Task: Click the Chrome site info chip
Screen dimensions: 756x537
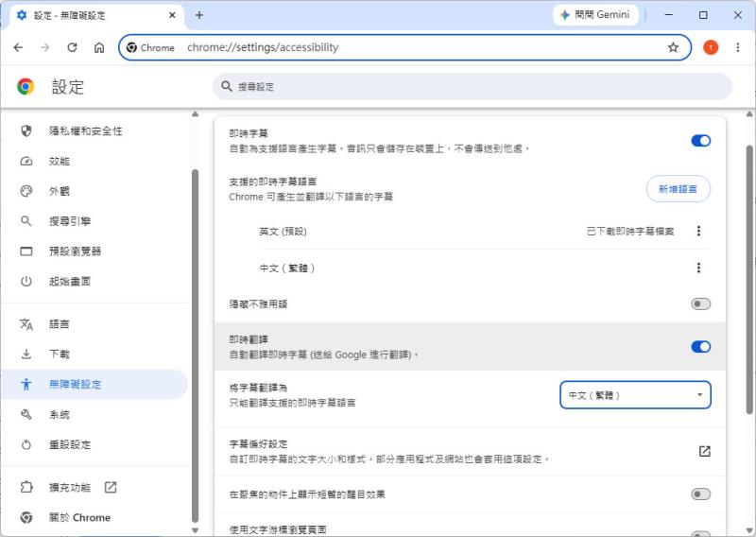Action: [x=151, y=47]
